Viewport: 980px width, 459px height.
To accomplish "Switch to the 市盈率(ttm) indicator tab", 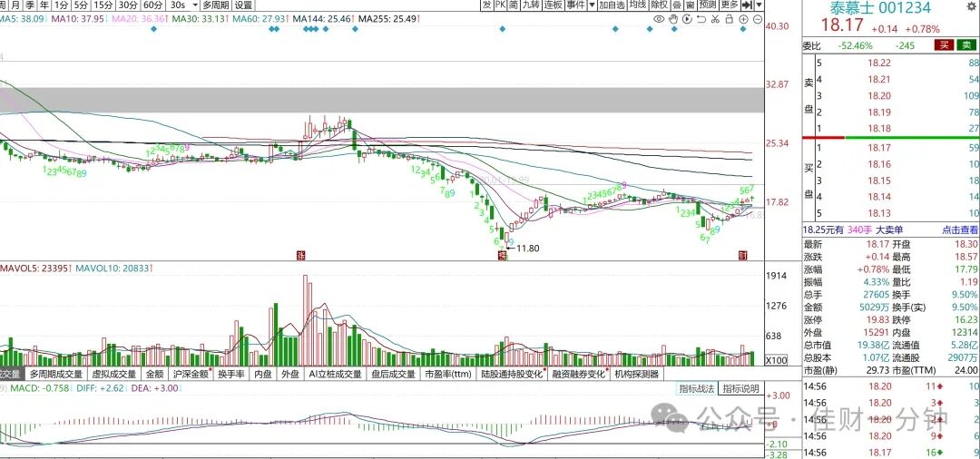I will click(448, 374).
